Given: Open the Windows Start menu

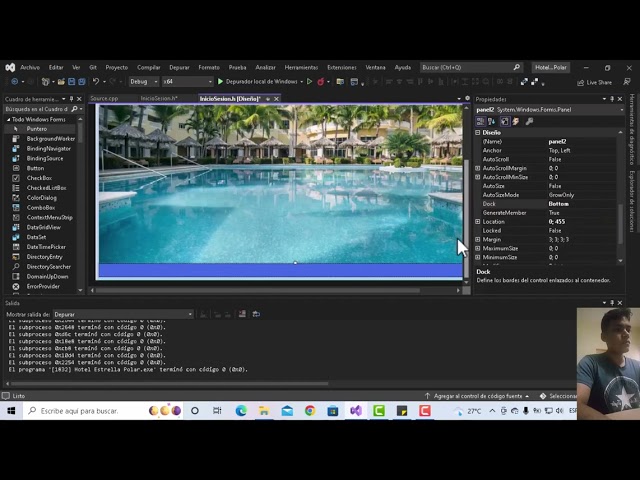Looking at the screenshot, I should (11, 411).
